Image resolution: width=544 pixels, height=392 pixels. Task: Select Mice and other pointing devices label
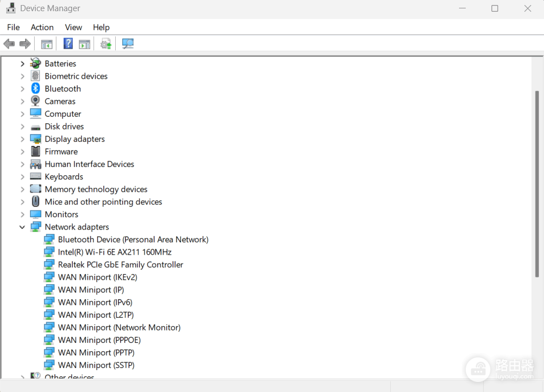tap(103, 202)
